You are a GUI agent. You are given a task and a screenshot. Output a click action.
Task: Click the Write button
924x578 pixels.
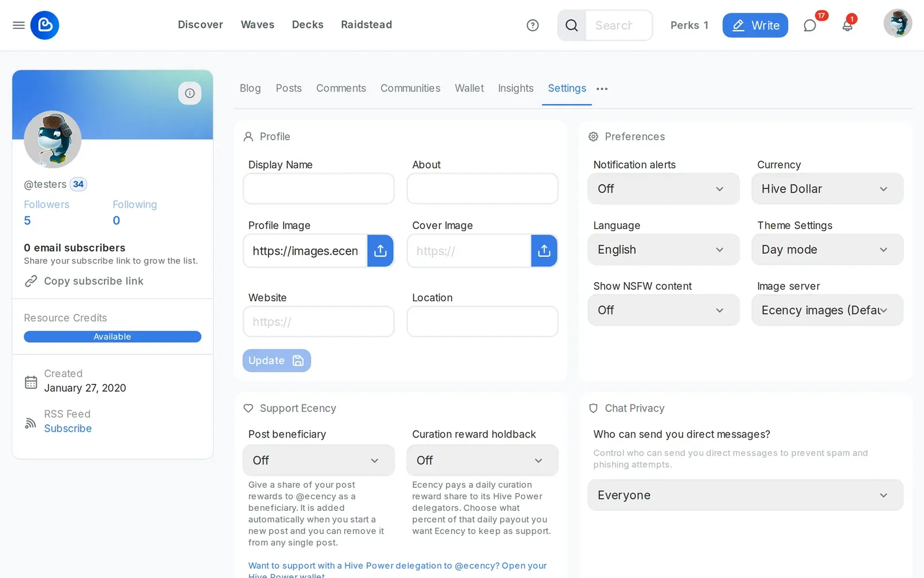click(755, 25)
